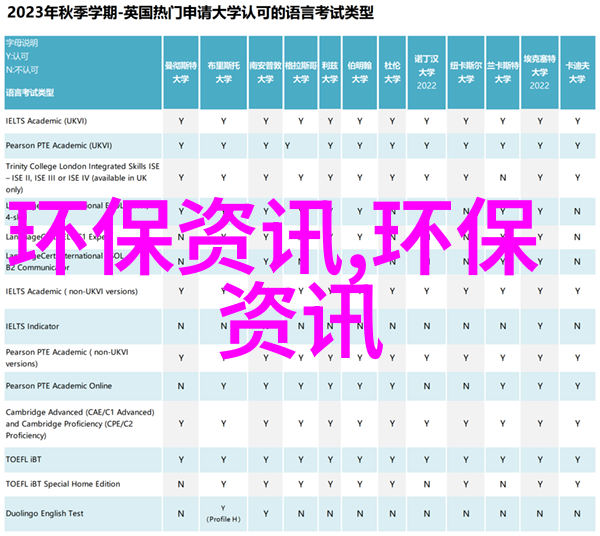Click 南安普敦大学 Y cell in Duolingo English Test row
The image size is (600, 536).
tap(266, 514)
